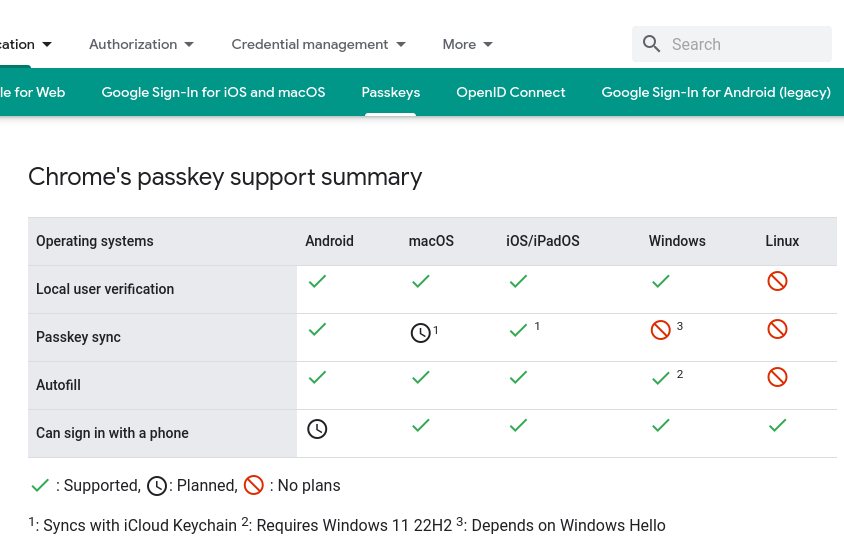Click the Android checkmark in Passkey sync row
The width and height of the screenshot is (844, 543).
click(318, 329)
